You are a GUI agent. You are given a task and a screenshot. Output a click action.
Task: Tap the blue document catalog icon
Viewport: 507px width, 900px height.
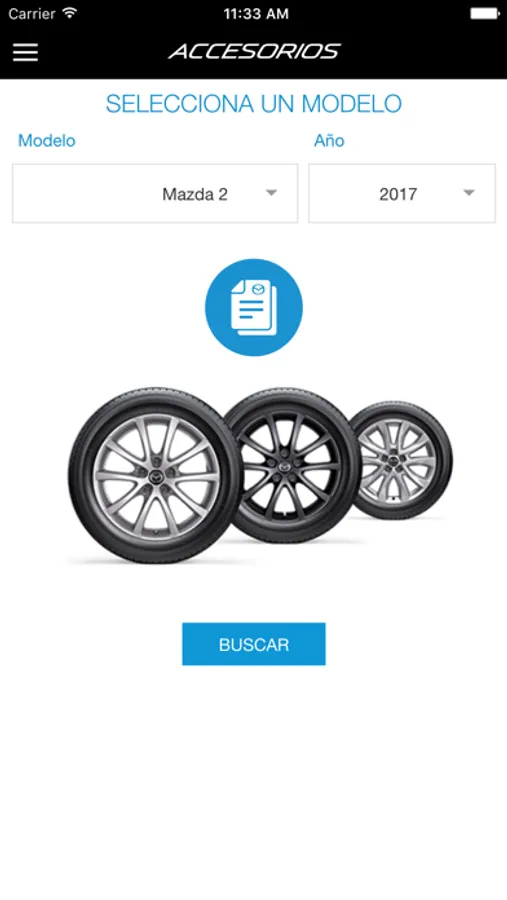pyautogui.click(x=254, y=307)
